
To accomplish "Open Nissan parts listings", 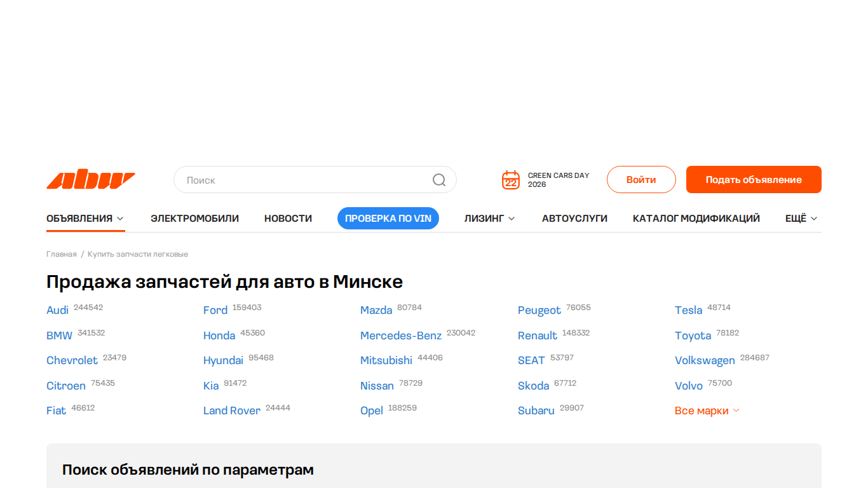I will coord(377,386).
